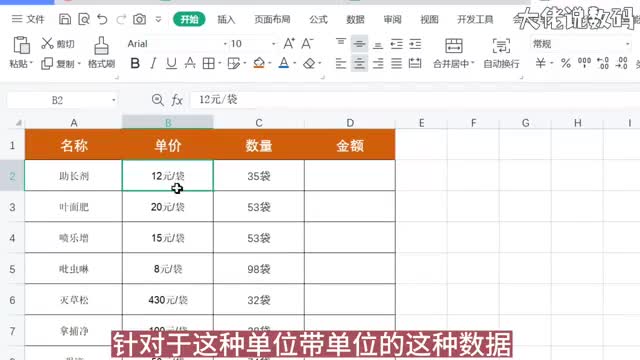Click the Undo arrow
The image size is (640, 360).
(102, 19)
